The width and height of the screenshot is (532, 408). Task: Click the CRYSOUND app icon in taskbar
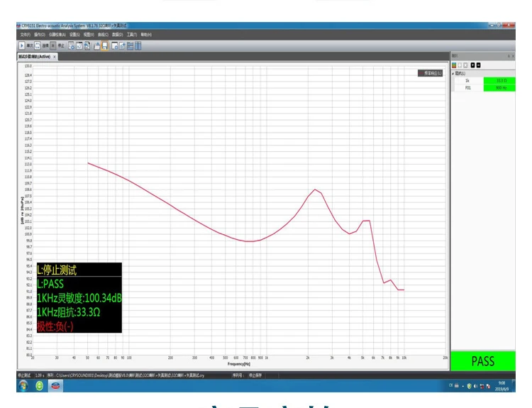(55, 385)
